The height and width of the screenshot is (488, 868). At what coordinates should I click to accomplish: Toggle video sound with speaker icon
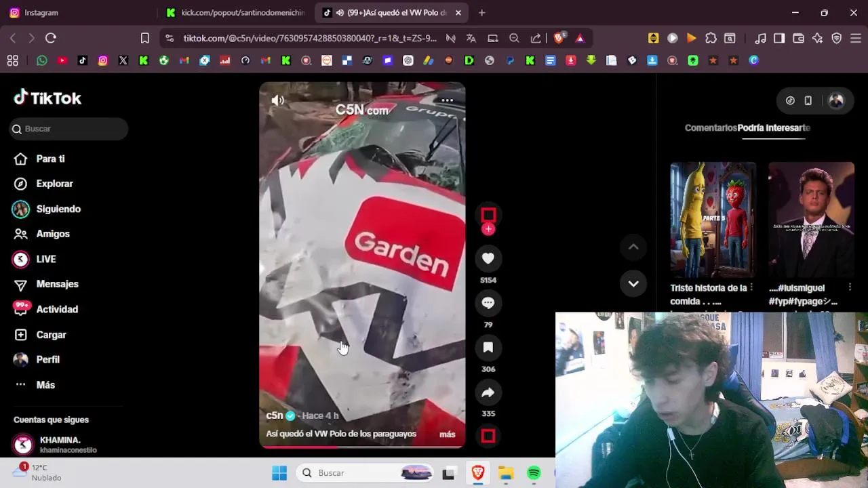click(x=278, y=100)
